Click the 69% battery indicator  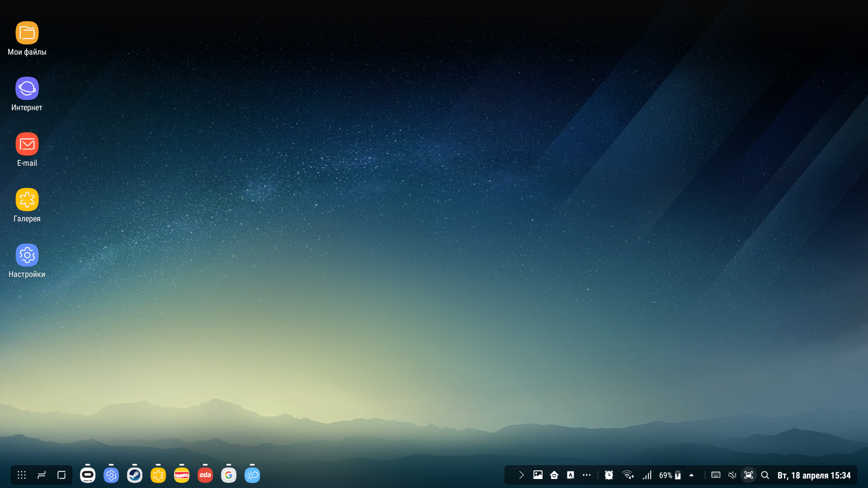tap(670, 475)
